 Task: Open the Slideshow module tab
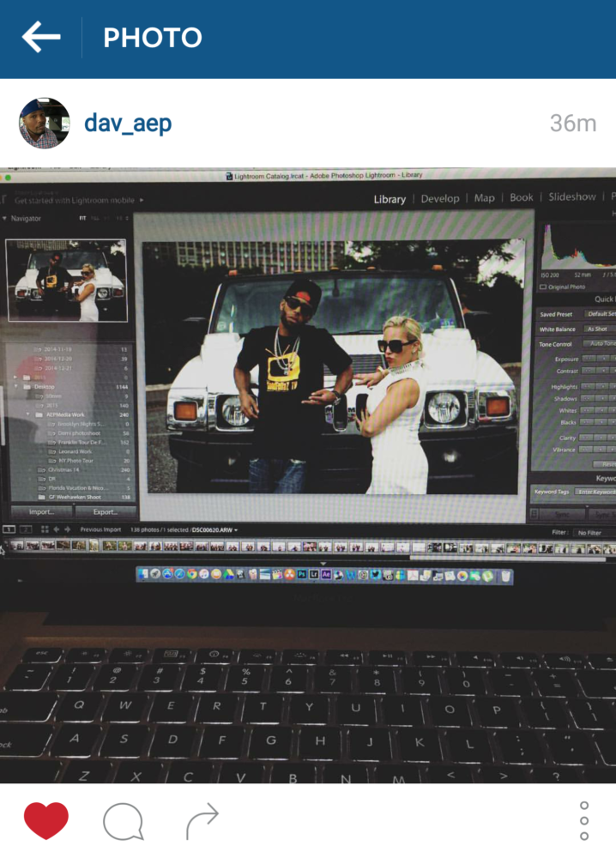[x=571, y=197]
